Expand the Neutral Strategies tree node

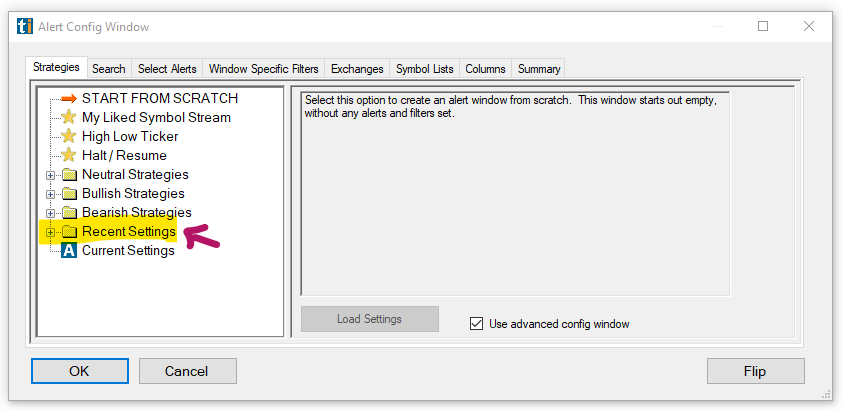50,175
